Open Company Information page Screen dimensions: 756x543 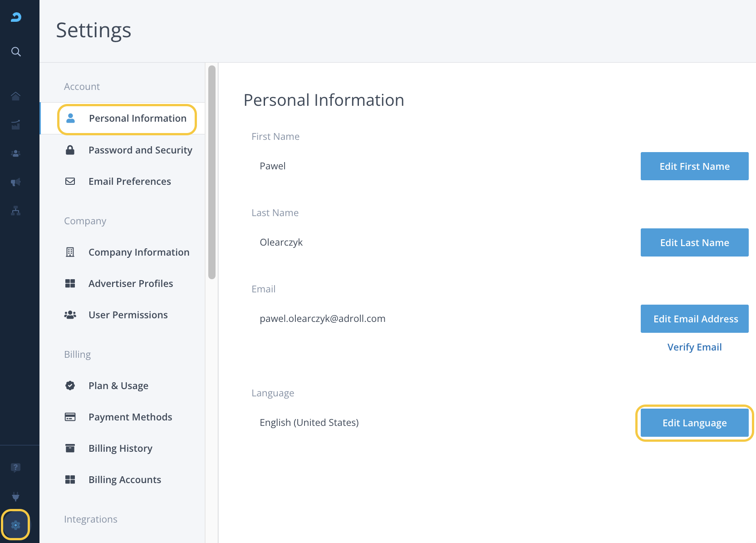click(x=138, y=252)
